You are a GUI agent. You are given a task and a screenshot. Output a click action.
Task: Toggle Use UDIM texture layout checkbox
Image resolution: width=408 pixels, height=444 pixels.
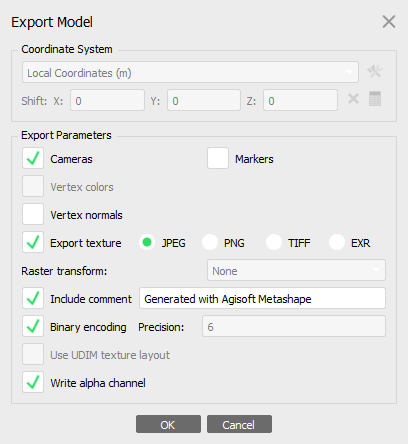coord(33,354)
